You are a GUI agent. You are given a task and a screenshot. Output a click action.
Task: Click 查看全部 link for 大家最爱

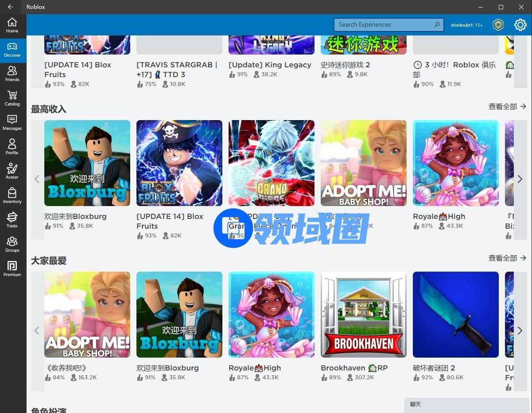[x=507, y=258]
